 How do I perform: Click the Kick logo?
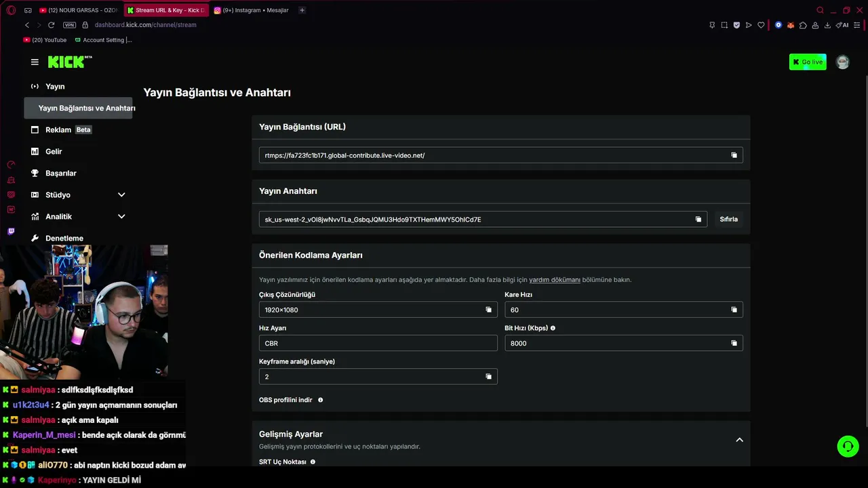coord(70,62)
